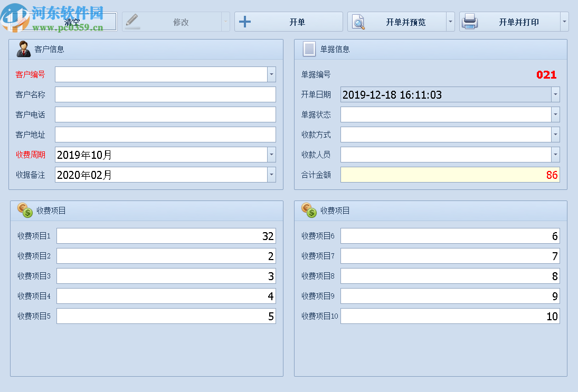The image size is (578, 392).
Task: Click the 单据信息 document icon
Action: coord(309,49)
